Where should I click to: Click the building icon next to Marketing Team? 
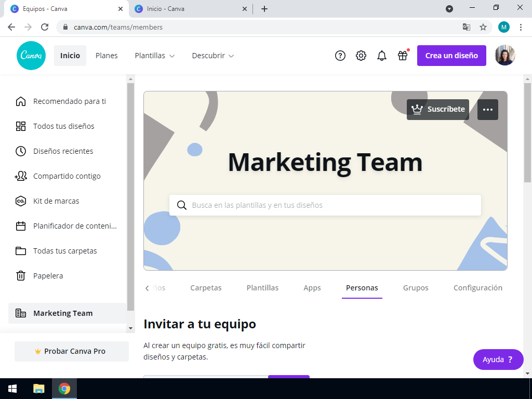pyautogui.click(x=21, y=313)
